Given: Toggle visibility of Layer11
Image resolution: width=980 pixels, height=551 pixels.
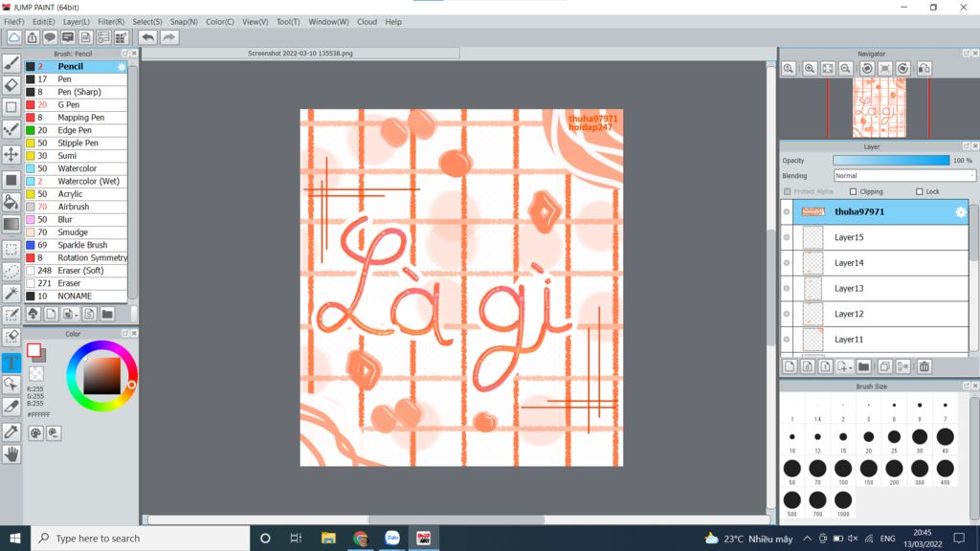Looking at the screenshot, I should [x=787, y=340].
